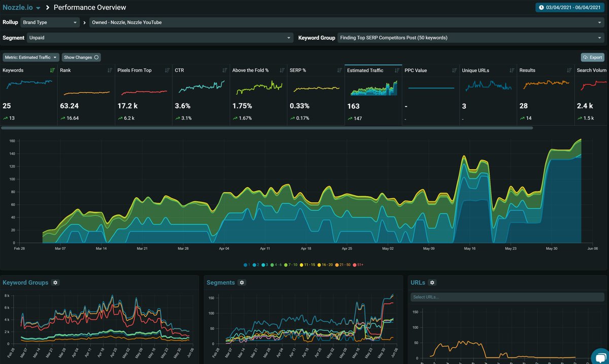Open the Nozzle.io workspace dropdown
Screen dimensions: 609x364
21,8
